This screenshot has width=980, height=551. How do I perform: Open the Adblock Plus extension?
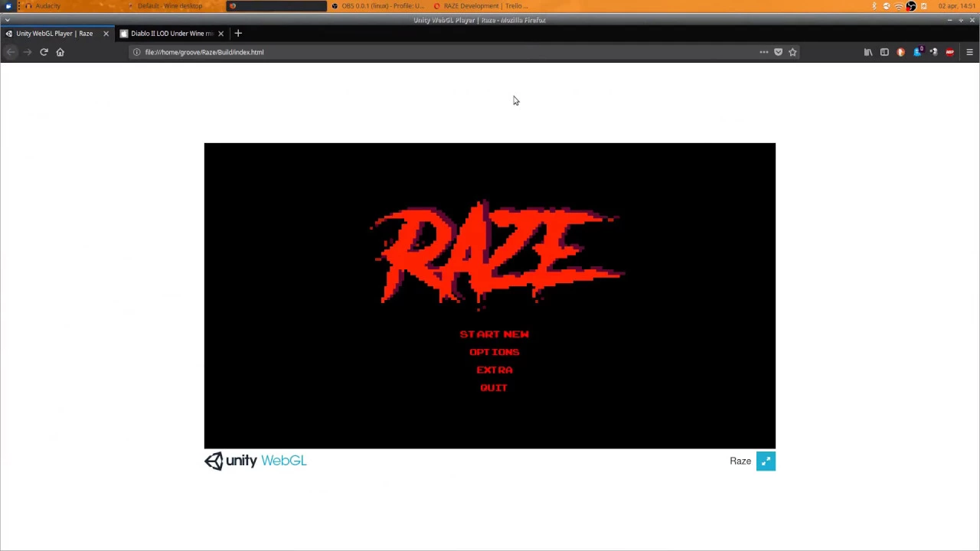(x=949, y=52)
